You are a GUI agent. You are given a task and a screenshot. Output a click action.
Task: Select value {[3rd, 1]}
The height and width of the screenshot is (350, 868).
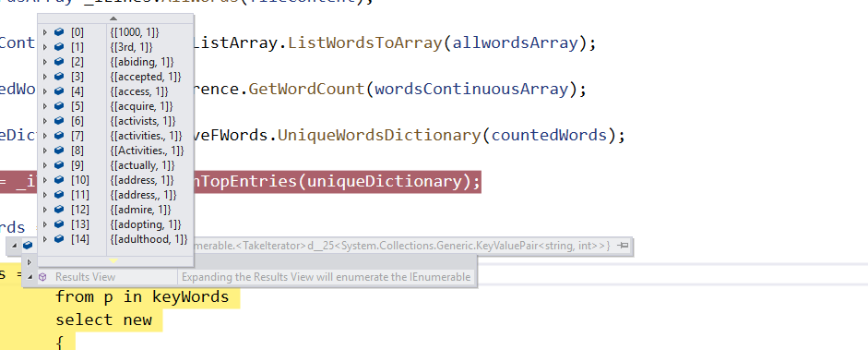(131, 47)
